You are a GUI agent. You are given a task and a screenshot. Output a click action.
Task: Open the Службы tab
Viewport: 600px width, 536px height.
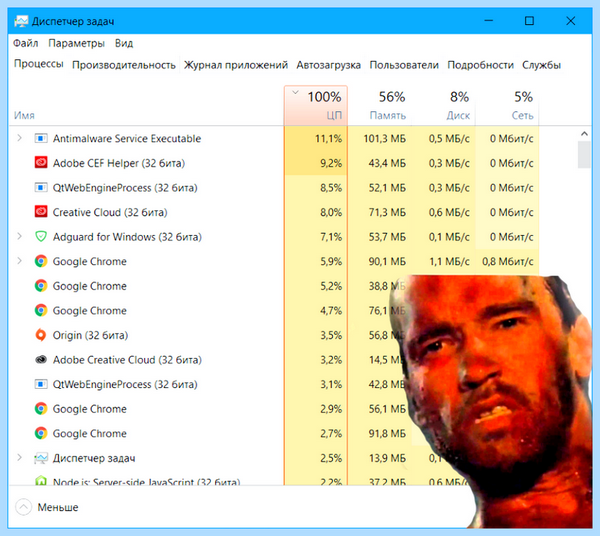[x=541, y=65]
